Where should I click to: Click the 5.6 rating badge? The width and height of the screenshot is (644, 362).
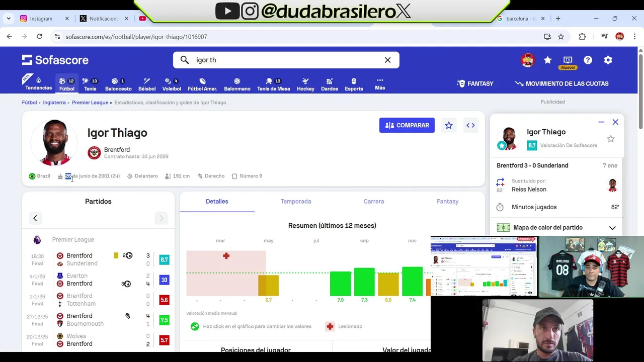[164, 300]
